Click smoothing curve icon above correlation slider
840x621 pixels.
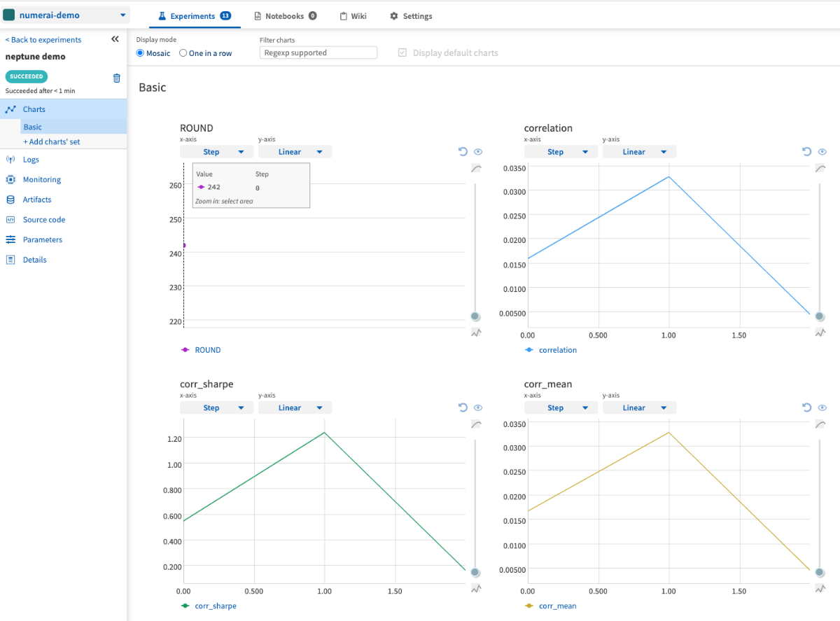820,169
